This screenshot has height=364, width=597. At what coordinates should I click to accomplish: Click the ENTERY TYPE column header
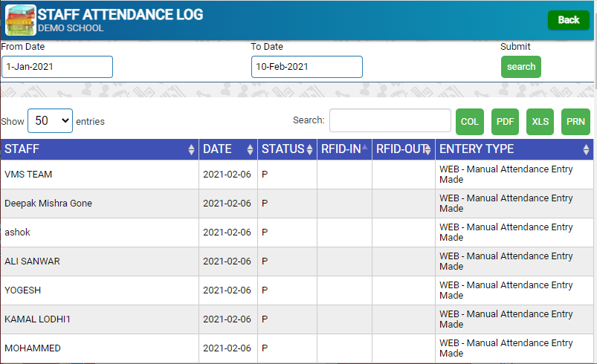click(x=513, y=149)
